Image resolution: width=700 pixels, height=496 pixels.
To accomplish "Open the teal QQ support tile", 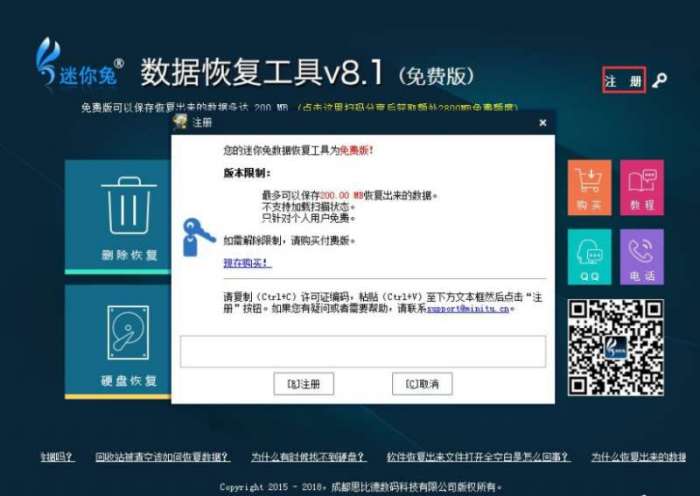I will point(589,257).
